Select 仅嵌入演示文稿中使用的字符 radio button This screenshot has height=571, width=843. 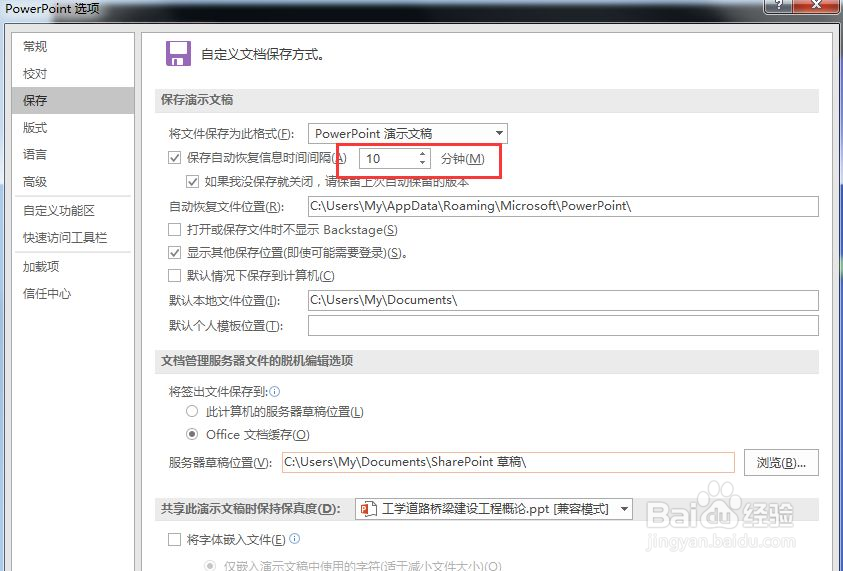210,566
